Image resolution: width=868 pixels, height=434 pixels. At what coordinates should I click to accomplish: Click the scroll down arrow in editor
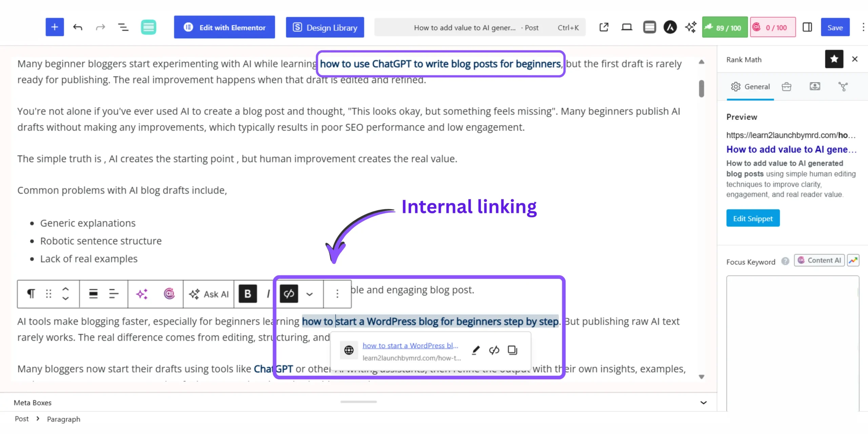click(702, 377)
